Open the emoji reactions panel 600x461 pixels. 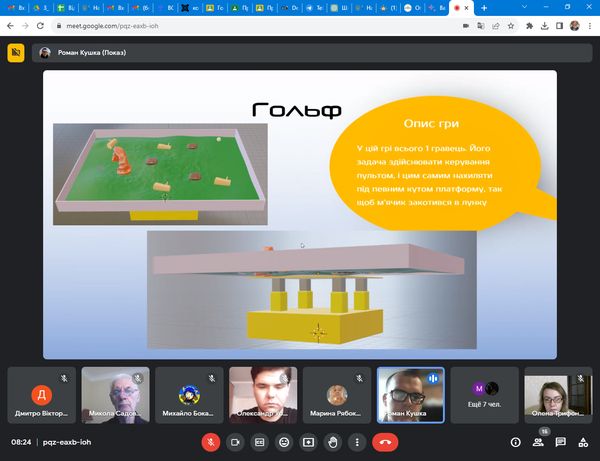[x=284, y=441]
